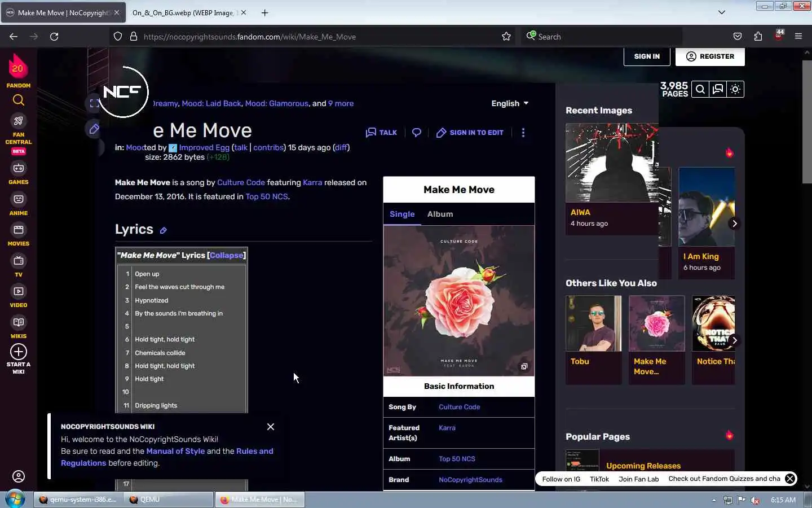This screenshot has width=812, height=508.
Task: Click the page vertical scrollbar thumb
Action: [807, 121]
